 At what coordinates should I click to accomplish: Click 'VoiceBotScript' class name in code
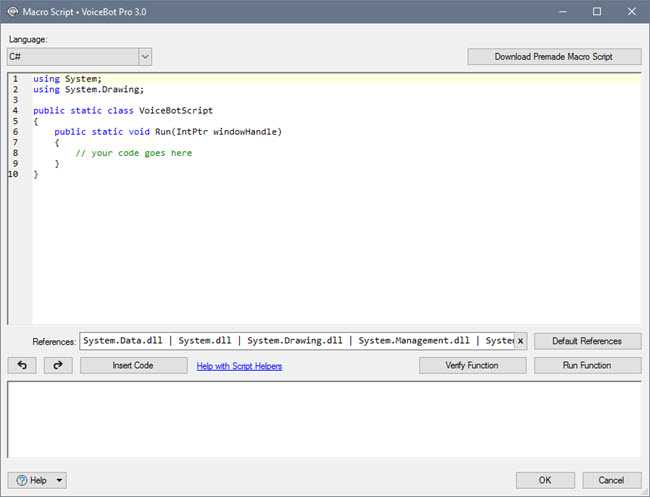click(x=176, y=111)
